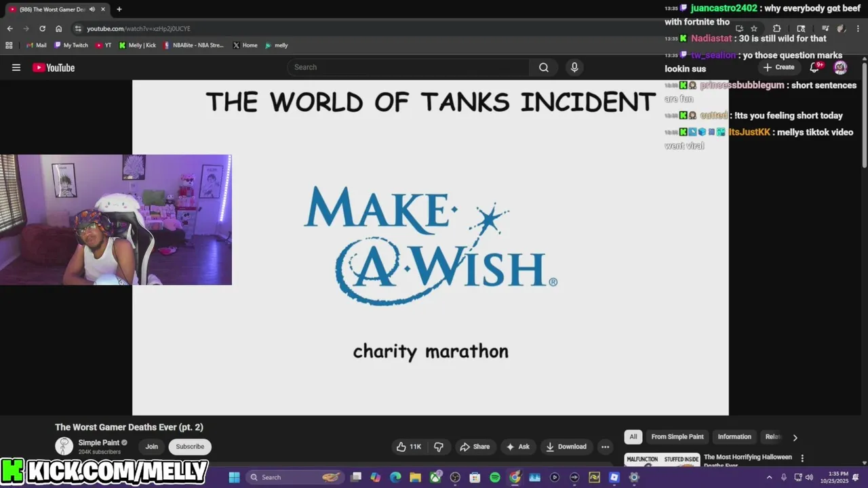Open the media control icon in browser toolbar

pos(825,28)
